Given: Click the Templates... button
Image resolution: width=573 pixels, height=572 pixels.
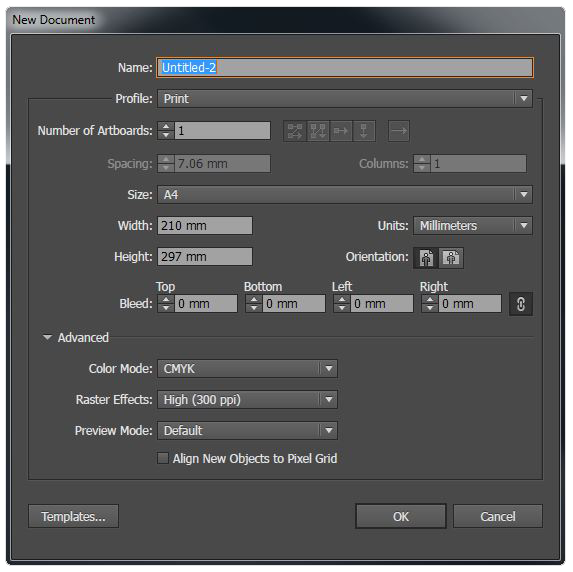Looking at the screenshot, I should point(73,516).
